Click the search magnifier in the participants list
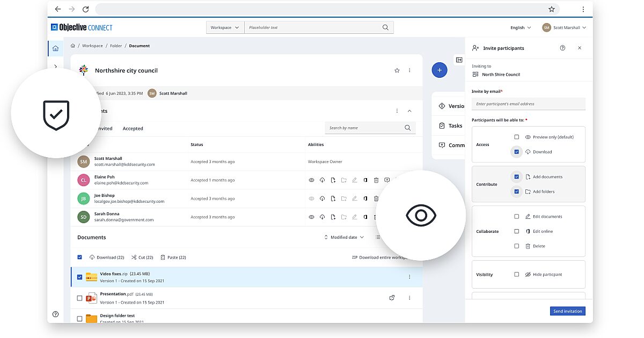The image size is (644, 338). (407, 128)
